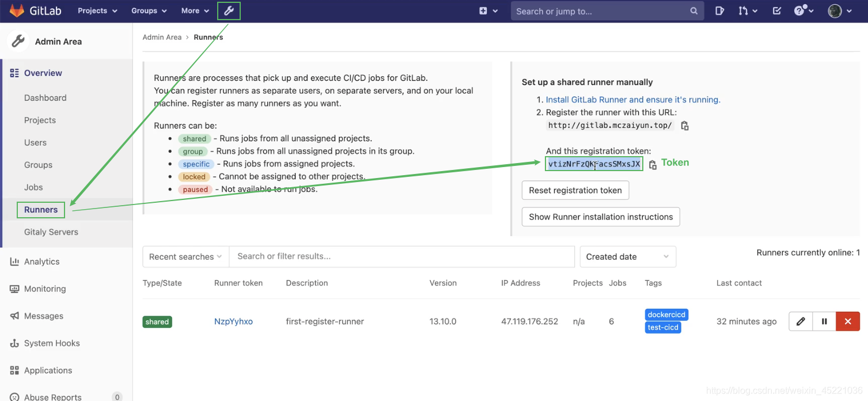Screen dimensions: 868x401
Task: Open Users in the sidebar
Action: (36, 143)
